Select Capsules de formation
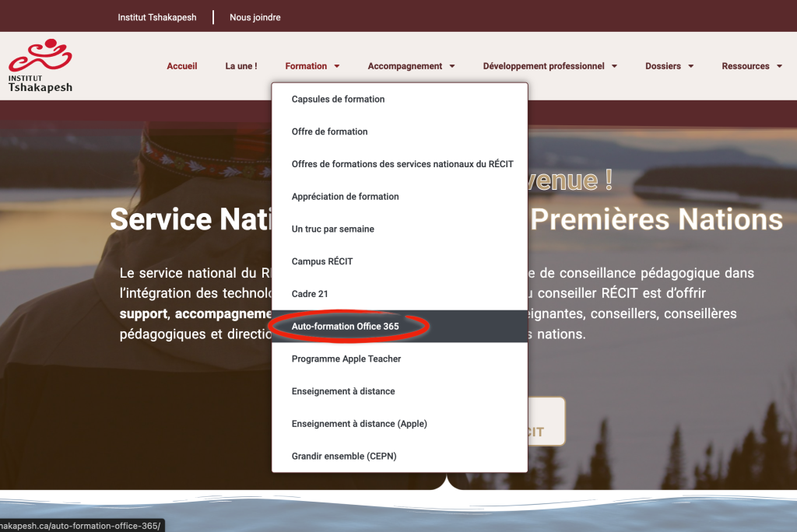 (338, 100)
